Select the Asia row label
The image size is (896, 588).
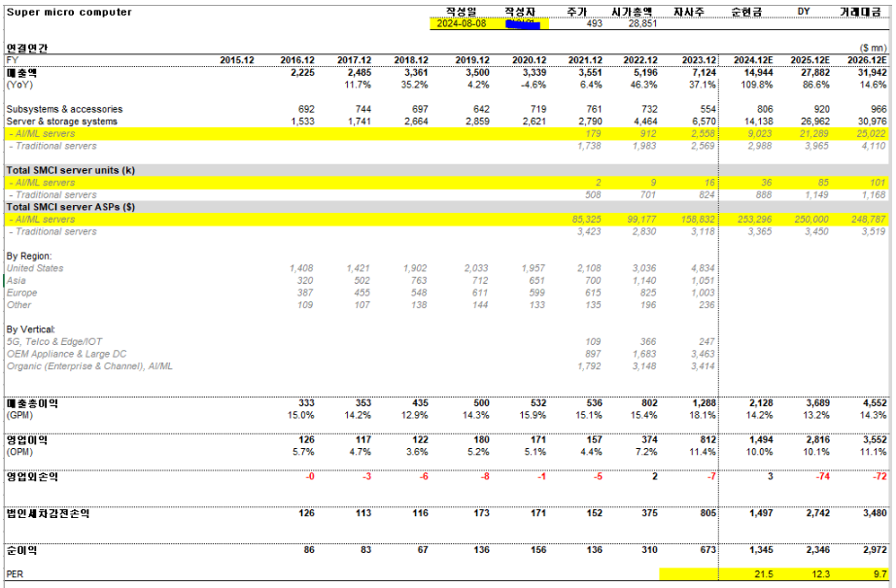point(16,281)
